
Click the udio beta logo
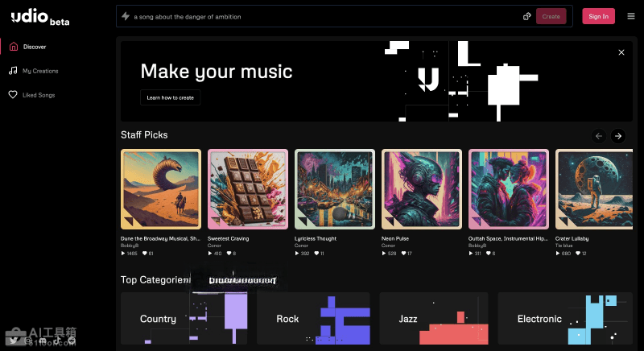point(39,17)
